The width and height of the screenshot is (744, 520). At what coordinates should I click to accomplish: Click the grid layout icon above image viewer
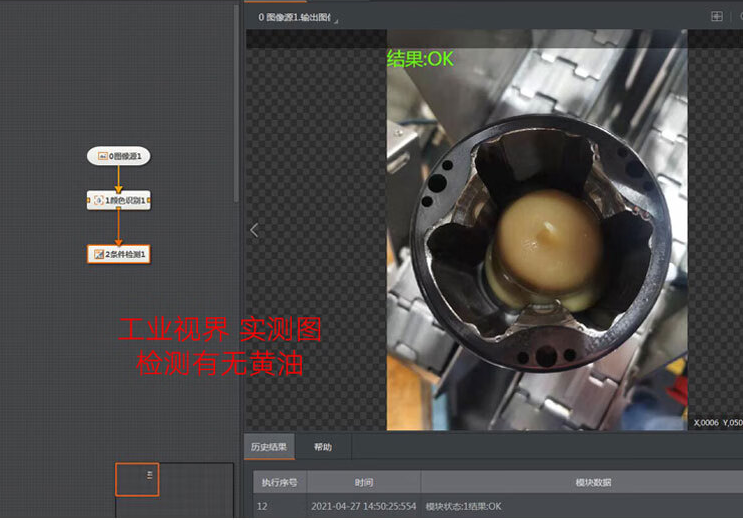tap(716, 16)
